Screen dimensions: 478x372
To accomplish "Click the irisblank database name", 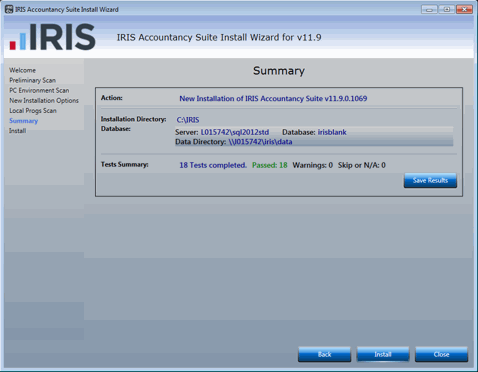I will pos(332,132).
